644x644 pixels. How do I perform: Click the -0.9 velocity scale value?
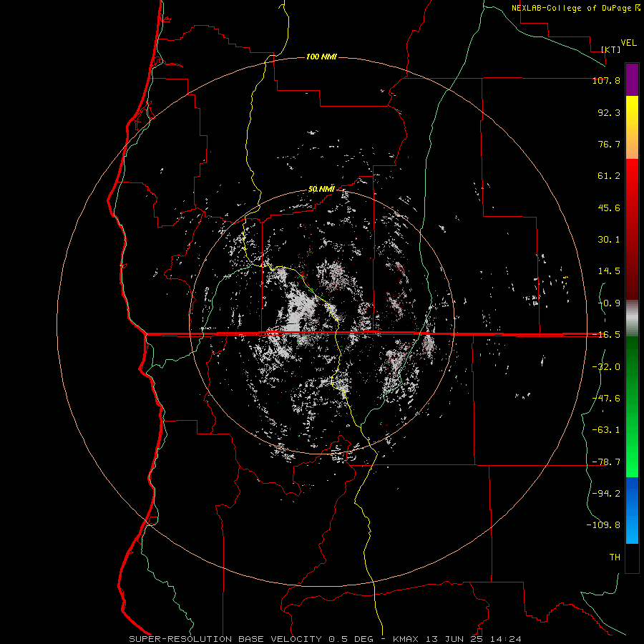(x=609, y=303)
